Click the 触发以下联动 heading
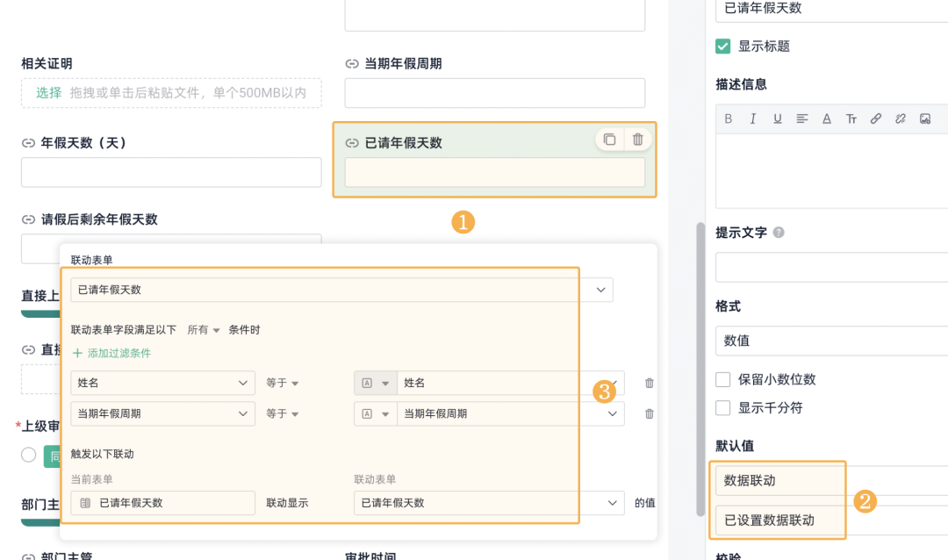 [x=102, y=454]
